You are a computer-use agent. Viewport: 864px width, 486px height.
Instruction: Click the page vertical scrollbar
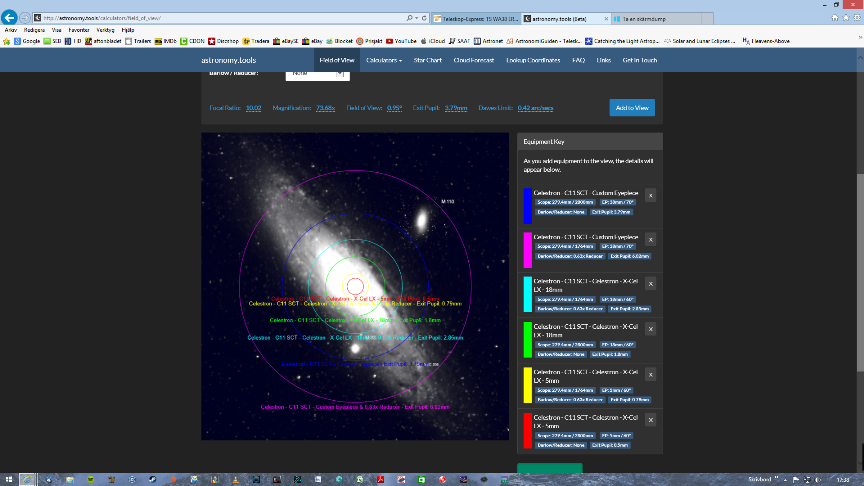(860, 273)
